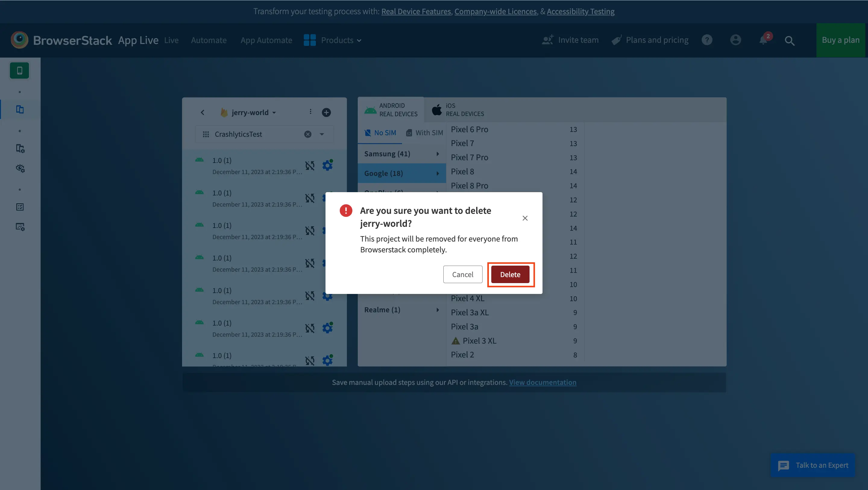Open jerry-world project kebab menu
The image size is (868, 490).
point(310,112)
